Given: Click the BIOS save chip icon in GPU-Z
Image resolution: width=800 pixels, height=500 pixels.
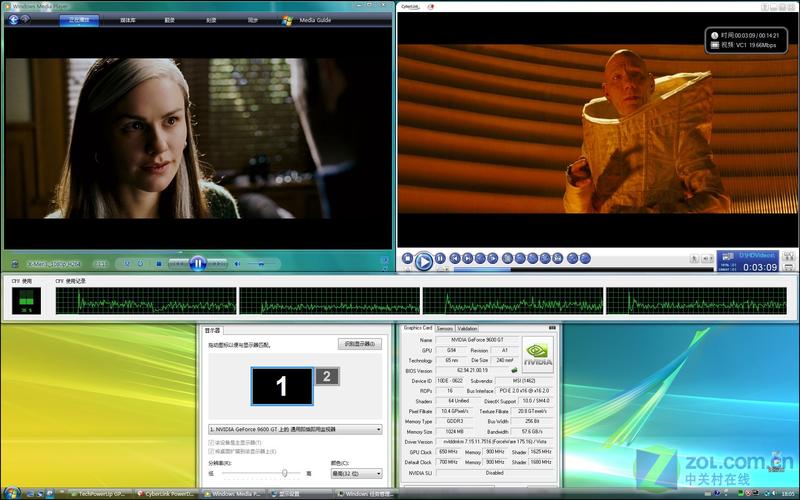Looking at the screenshot, I should (514, 370).
